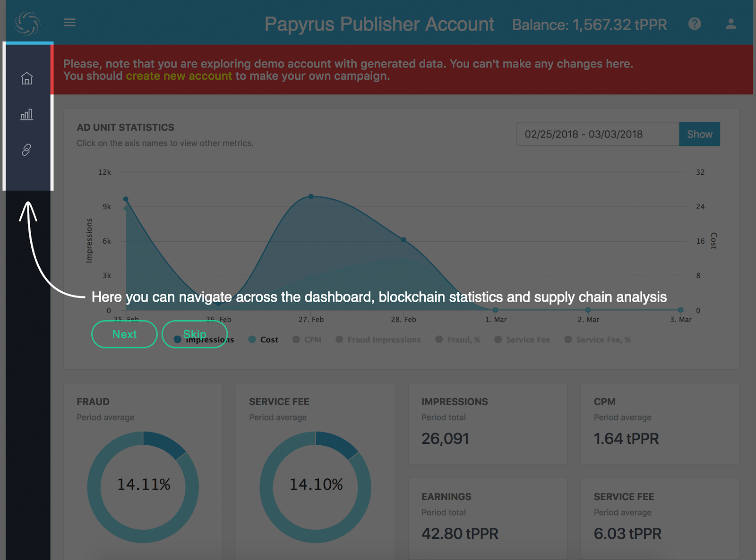
Task: Open the user profile icon
Action: click(x=731, y=24)
